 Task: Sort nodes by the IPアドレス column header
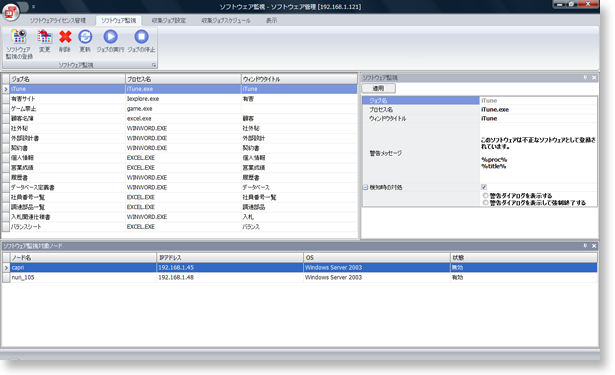pyautogui.click(x=230, y=258)
